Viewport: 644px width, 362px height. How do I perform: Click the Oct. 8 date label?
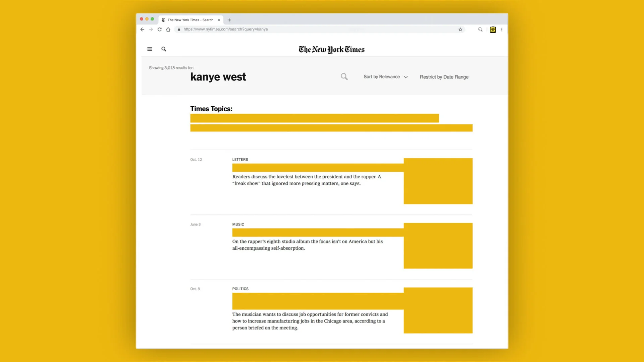(x=195, y=289)
